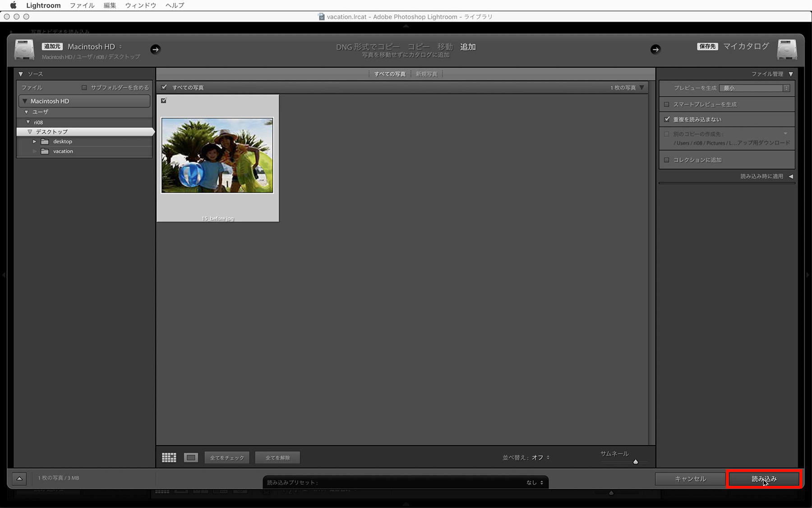Collapse the ユーザ folder
The image size is (812, 508).
tap(27, 112)
